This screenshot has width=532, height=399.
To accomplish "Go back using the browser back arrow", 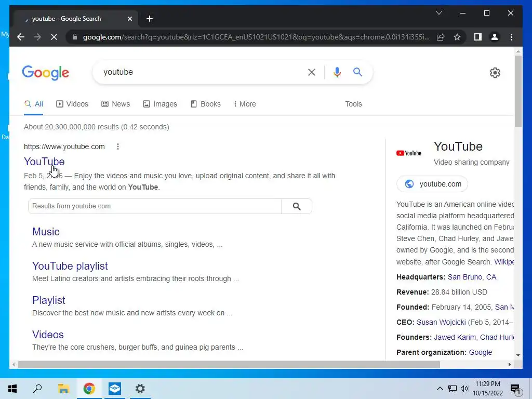I will [21, 37].
